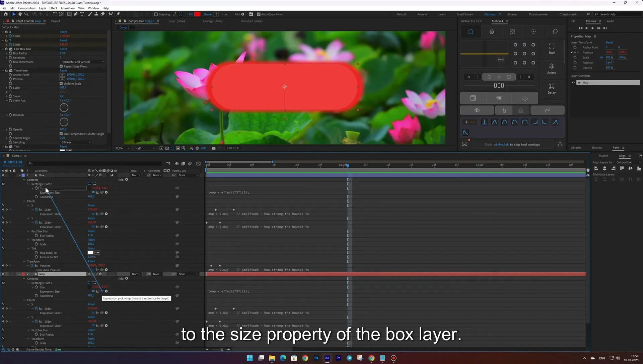Reset Layer Transform in Properties panel
The image size is (643, 364).
coord(610,42)
